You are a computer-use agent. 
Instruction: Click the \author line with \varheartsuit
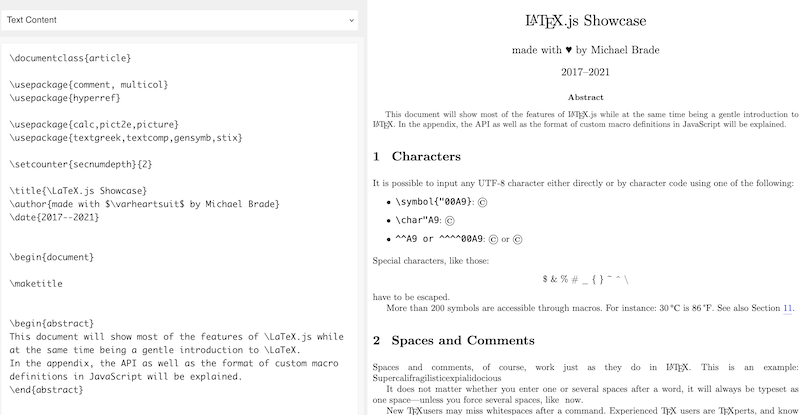click(144, 204)
